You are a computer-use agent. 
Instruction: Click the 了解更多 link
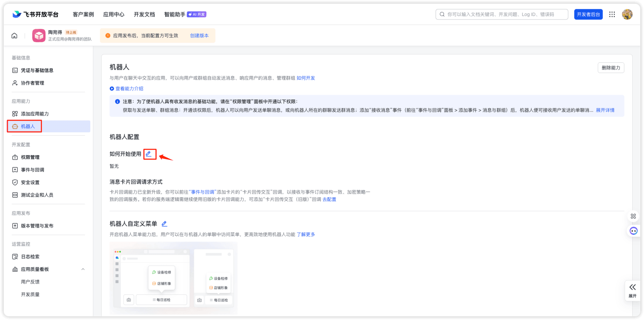tap(306, 234)
